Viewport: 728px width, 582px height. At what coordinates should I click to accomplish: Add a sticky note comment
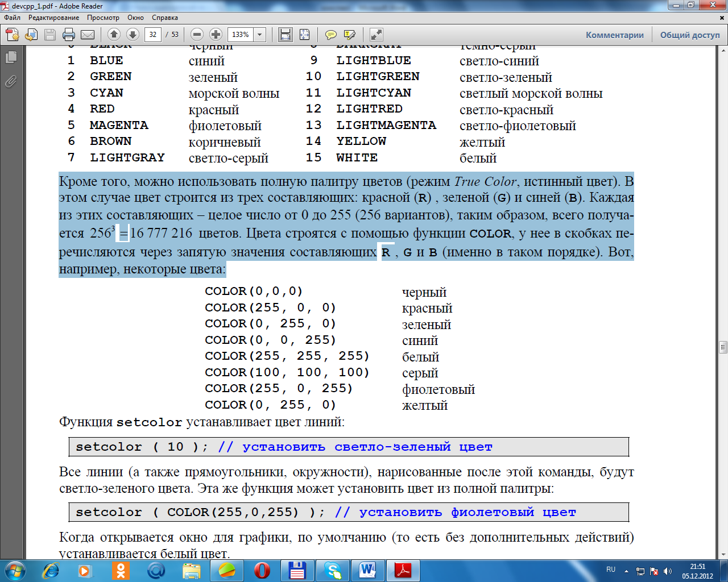330,35
